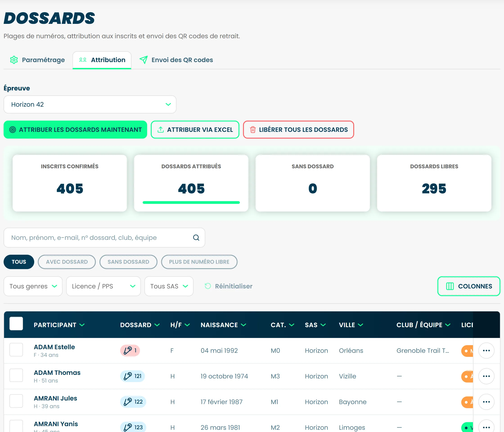Open the Tous SAS dropdown
This screenshot has width=504, height=432.
coord(169,286)
